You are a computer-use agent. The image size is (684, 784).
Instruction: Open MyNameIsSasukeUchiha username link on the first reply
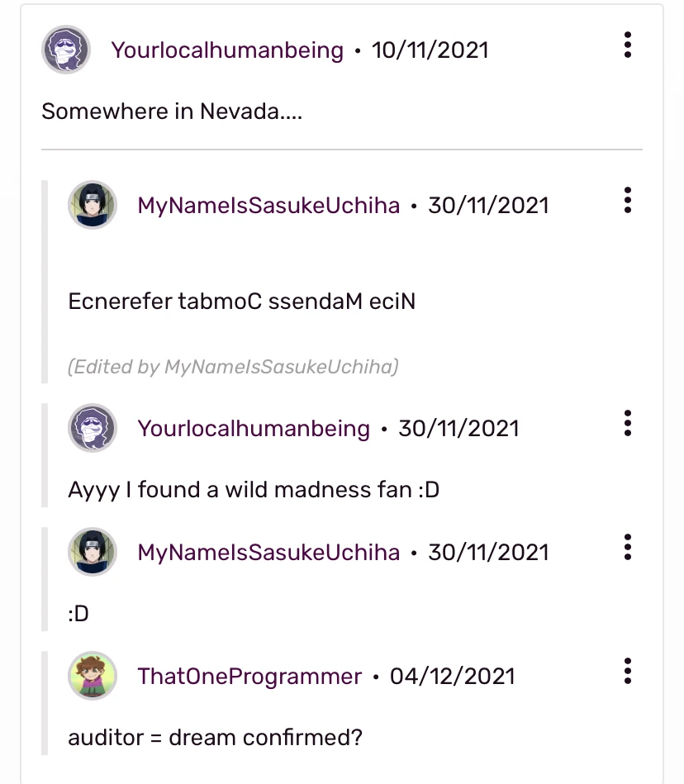(268, 206)
